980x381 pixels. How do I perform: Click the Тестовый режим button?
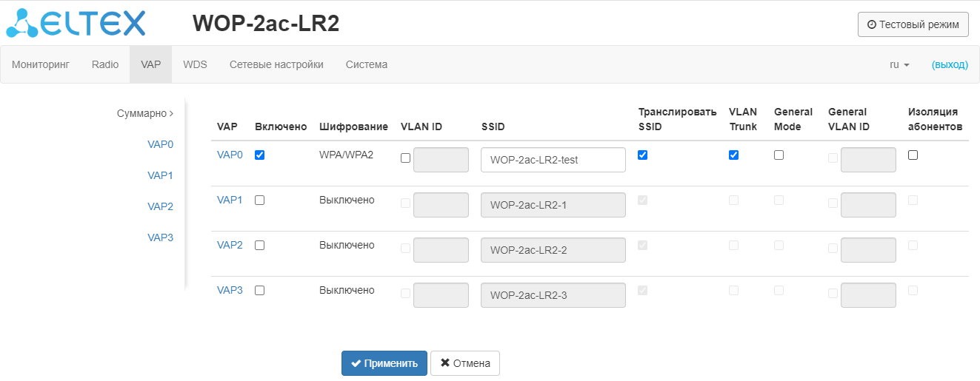click(x=913, y=24)
